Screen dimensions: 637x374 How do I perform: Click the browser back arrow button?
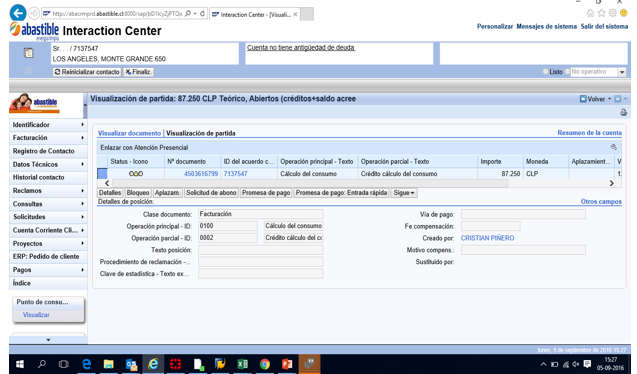click(18, 13)
